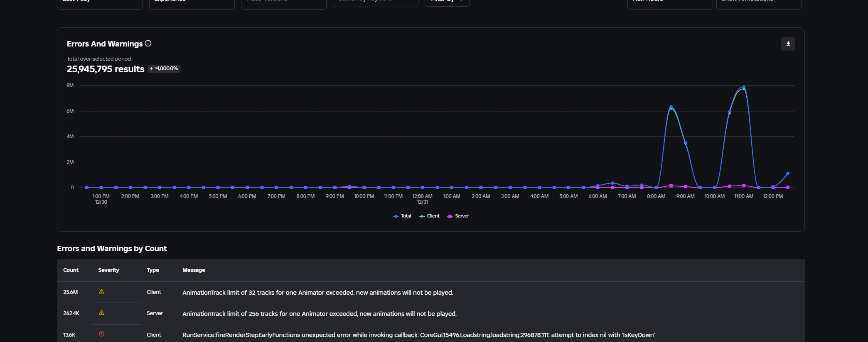Click "Client" type in the 25.6M row
Viewport: 868px width, 342px height.
point(154,292)
